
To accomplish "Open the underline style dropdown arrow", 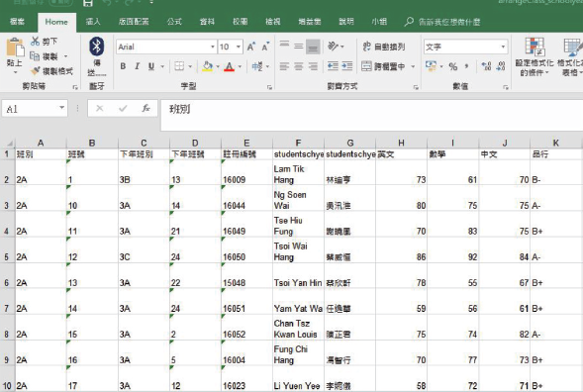I will point(162,67).
